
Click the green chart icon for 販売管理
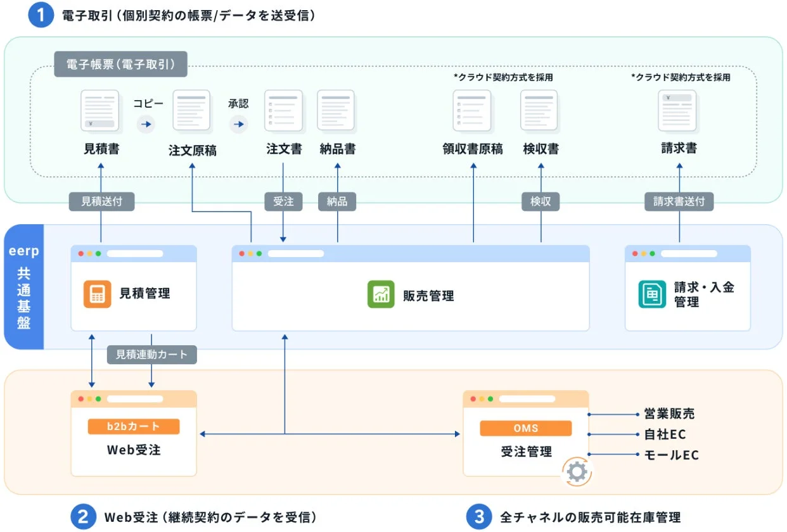click(381, 294)
